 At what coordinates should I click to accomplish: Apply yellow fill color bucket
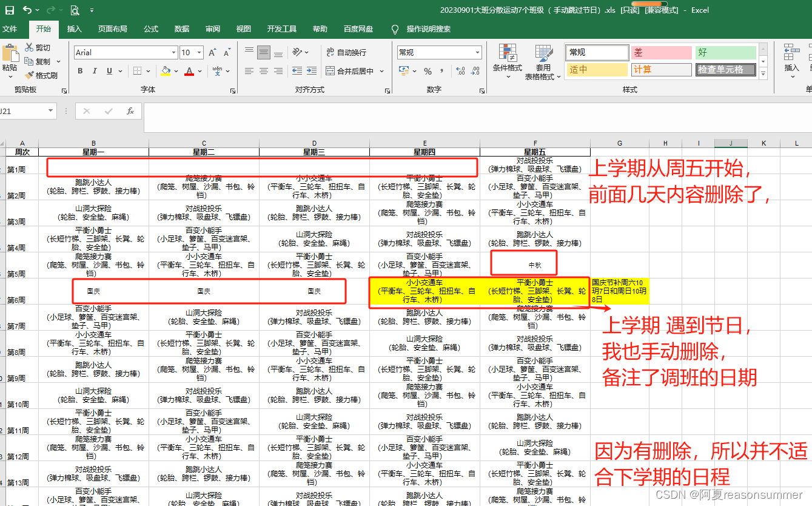tap(166, 71)
